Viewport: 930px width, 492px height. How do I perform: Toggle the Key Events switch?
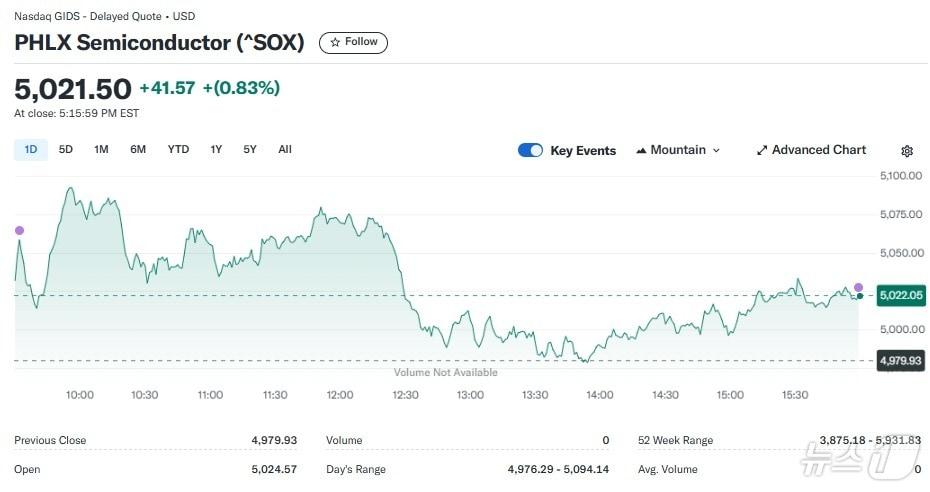tap(530, 150)
